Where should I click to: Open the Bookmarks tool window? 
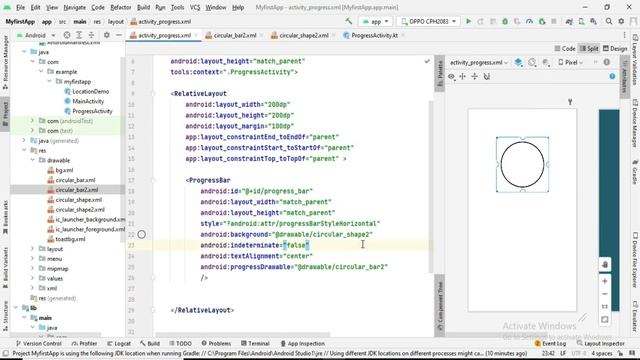tap(5, 218)
